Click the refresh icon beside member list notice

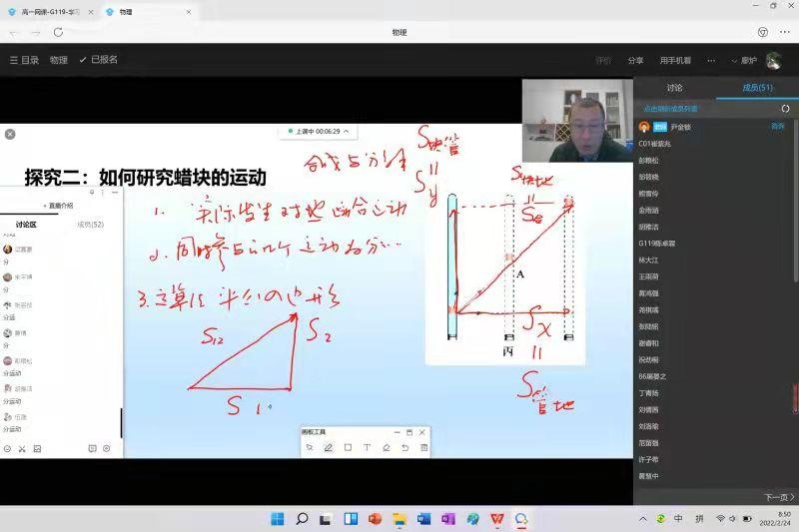(785, 108)
